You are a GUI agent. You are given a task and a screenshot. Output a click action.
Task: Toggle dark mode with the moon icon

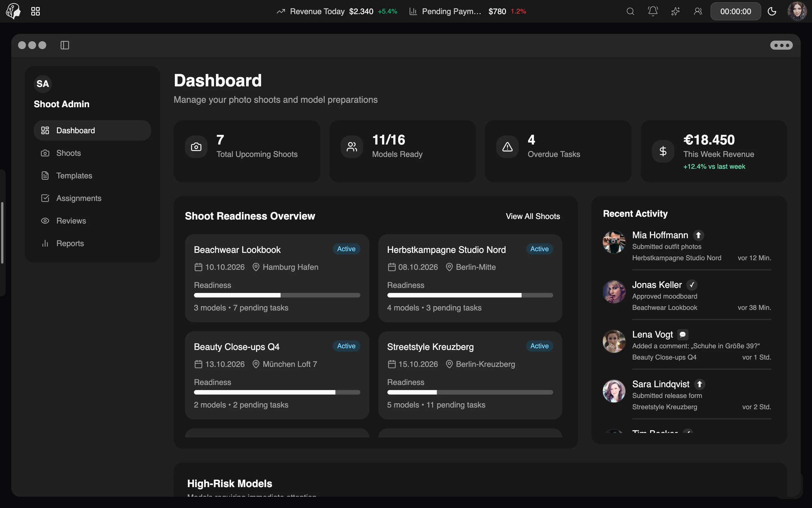pos(772,11)
